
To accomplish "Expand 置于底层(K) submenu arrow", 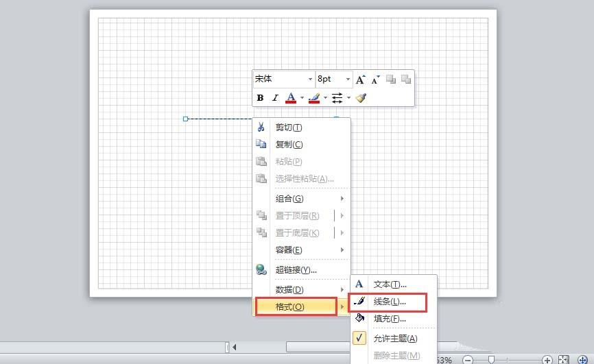I will click(342, 232).
